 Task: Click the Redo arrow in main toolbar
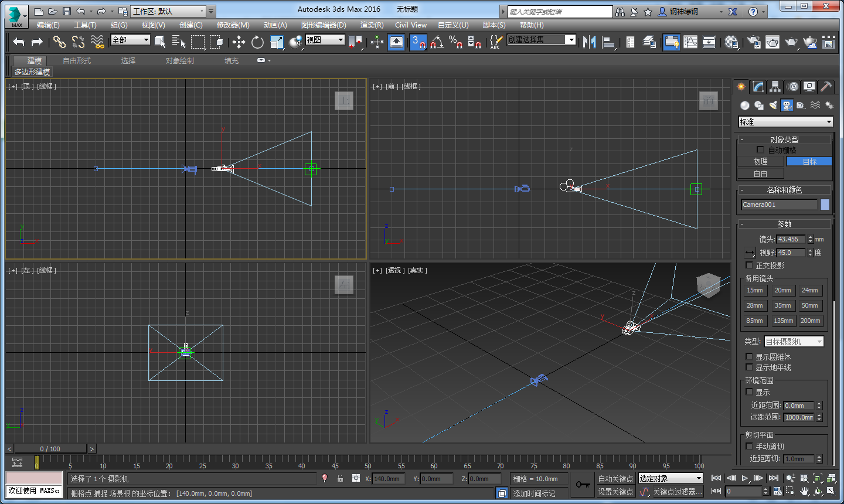click(x=37, y=42)
